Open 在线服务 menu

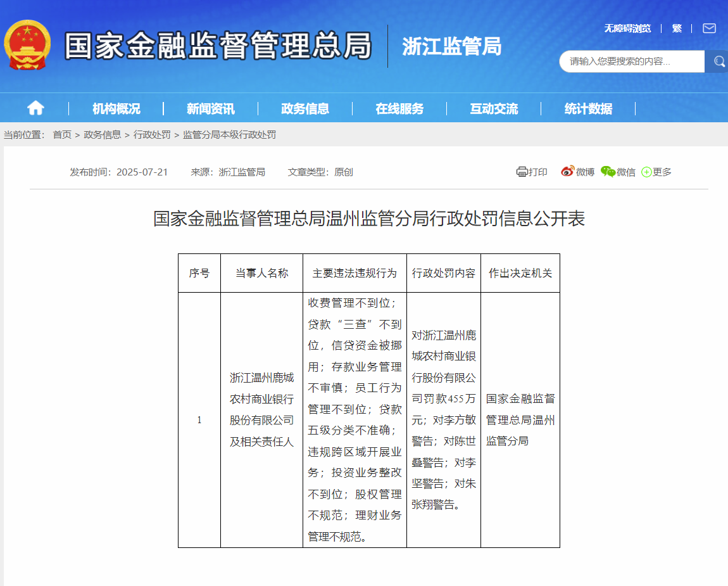[399, 109]
